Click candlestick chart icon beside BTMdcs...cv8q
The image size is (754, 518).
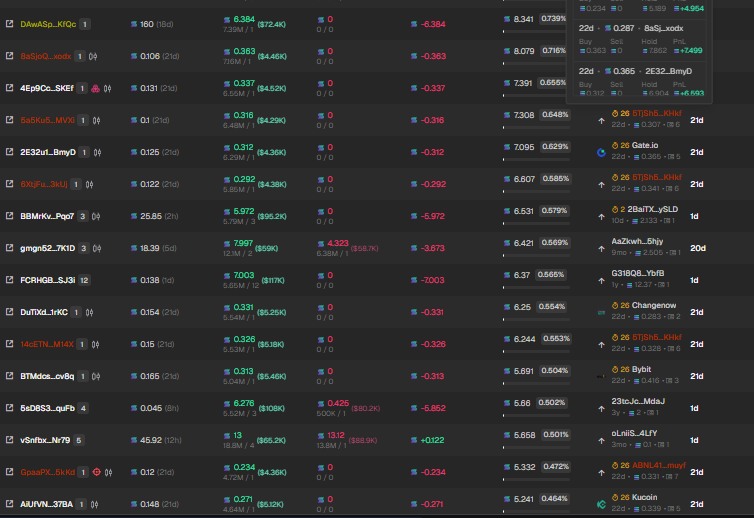pos(96,377)
